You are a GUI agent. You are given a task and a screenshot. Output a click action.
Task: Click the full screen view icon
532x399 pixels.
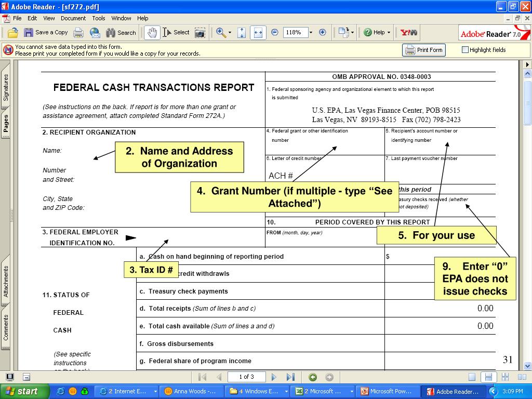point(10,377)
